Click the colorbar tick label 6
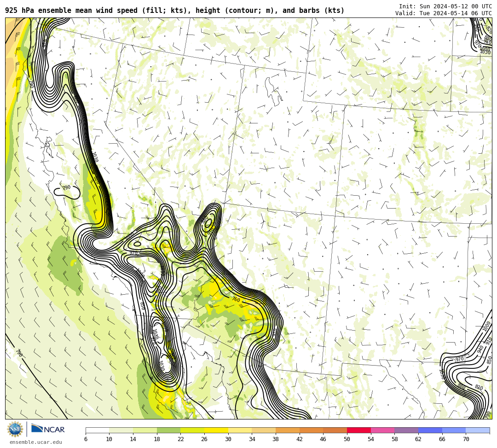Screen dimensions: 497x448 (x=86, y=439)
